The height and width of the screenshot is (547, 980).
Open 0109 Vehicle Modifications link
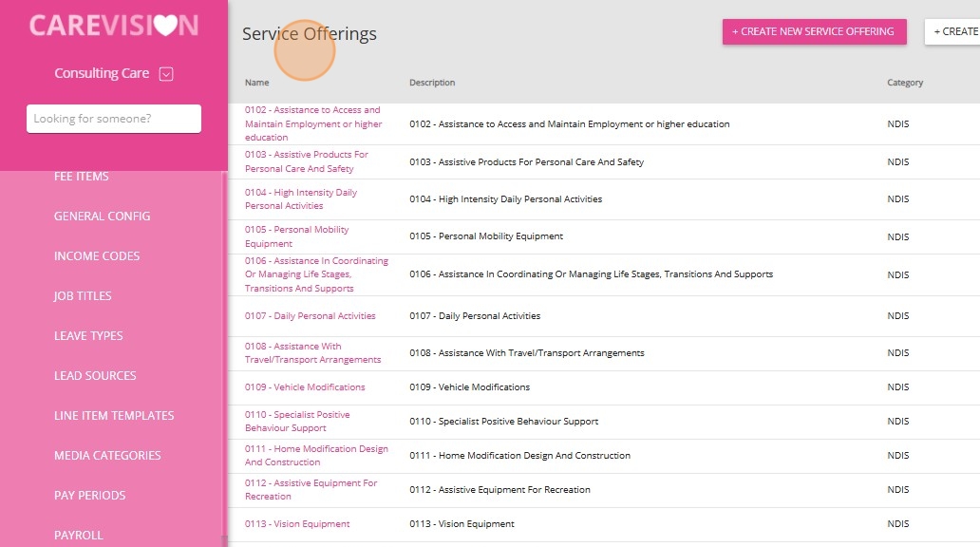click(x=305, y=387)
